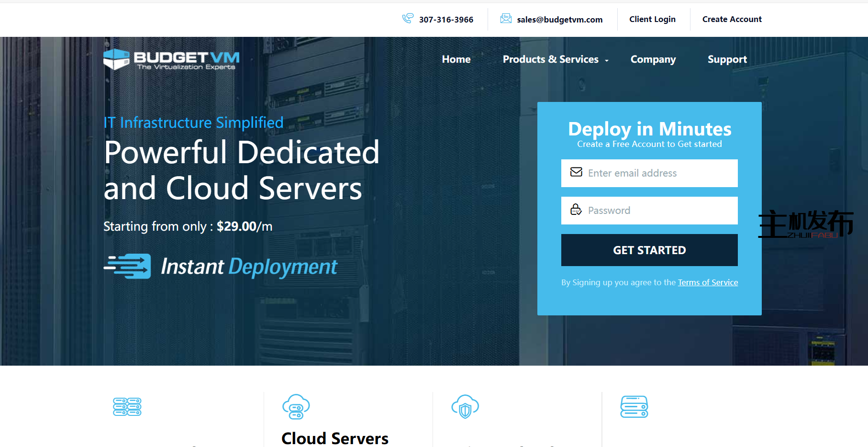Open the Support menu item
The image size is (868, 447).
[727, 60]
